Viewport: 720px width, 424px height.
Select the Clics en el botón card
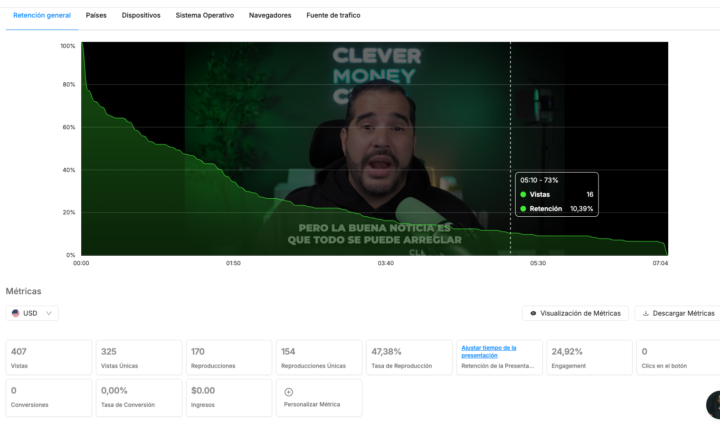[678, 357]
